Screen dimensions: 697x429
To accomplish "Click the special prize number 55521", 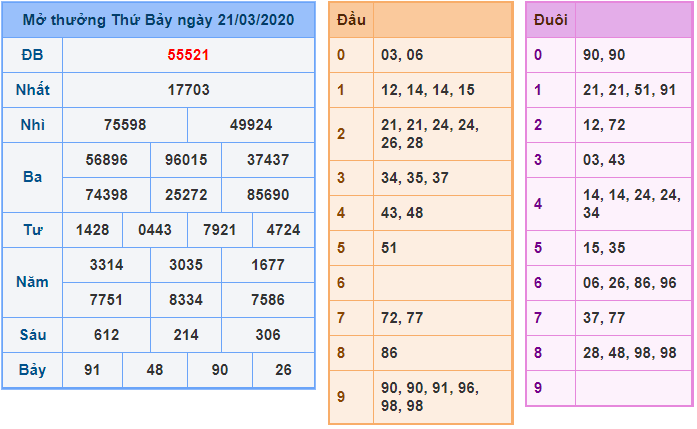I will pos(188,54).
